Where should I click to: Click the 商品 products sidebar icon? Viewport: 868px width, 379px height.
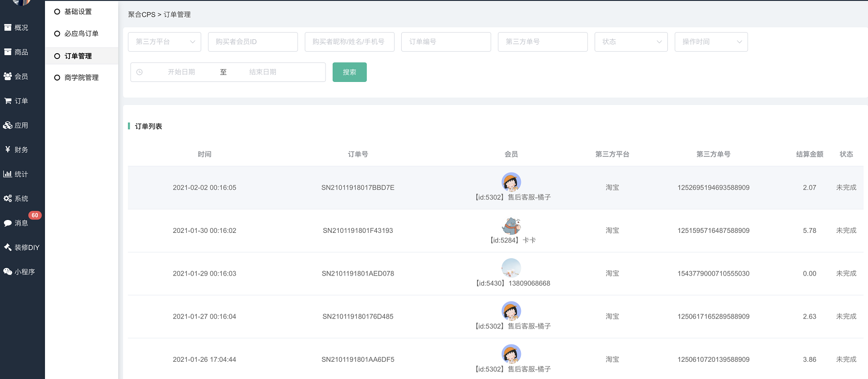8,52
